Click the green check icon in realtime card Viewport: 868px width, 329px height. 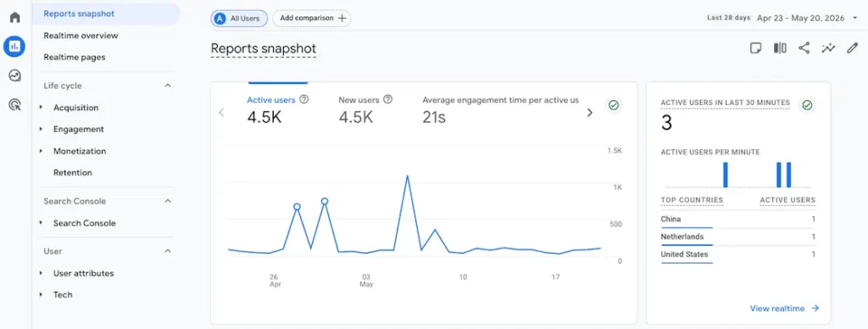click(x=808, y=104)
